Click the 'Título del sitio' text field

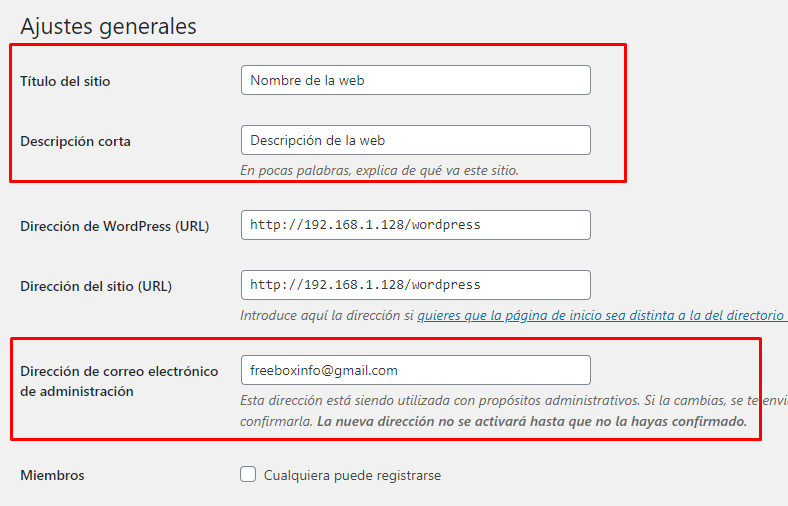coord(415,80)
